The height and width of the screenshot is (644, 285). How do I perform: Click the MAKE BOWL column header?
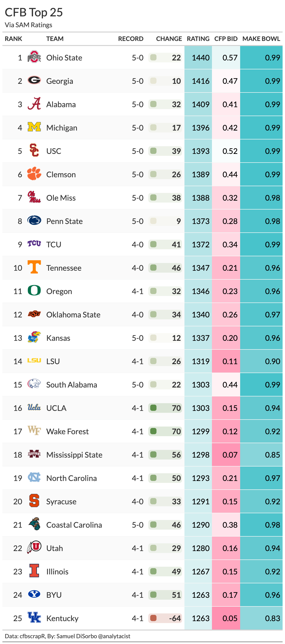click(261, 39)
